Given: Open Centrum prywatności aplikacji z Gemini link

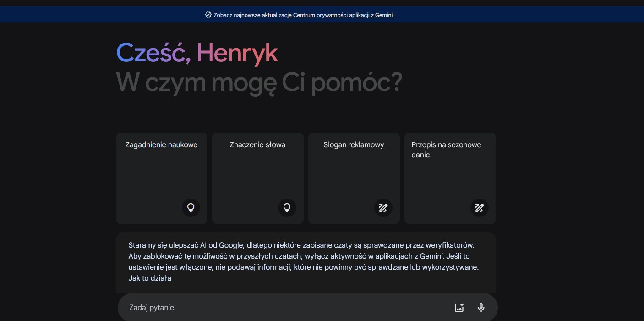Looking at the screenshot, I should [x=343, y=15].
